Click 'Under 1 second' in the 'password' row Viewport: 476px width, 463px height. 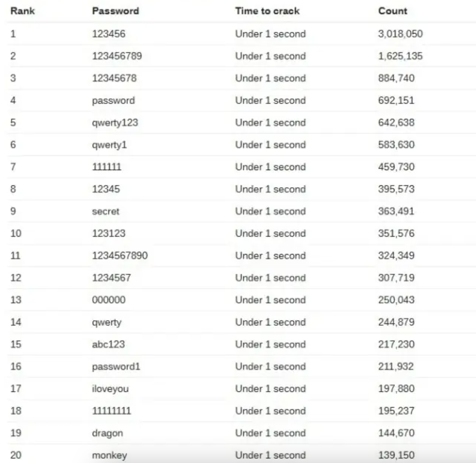click(270, 100)
